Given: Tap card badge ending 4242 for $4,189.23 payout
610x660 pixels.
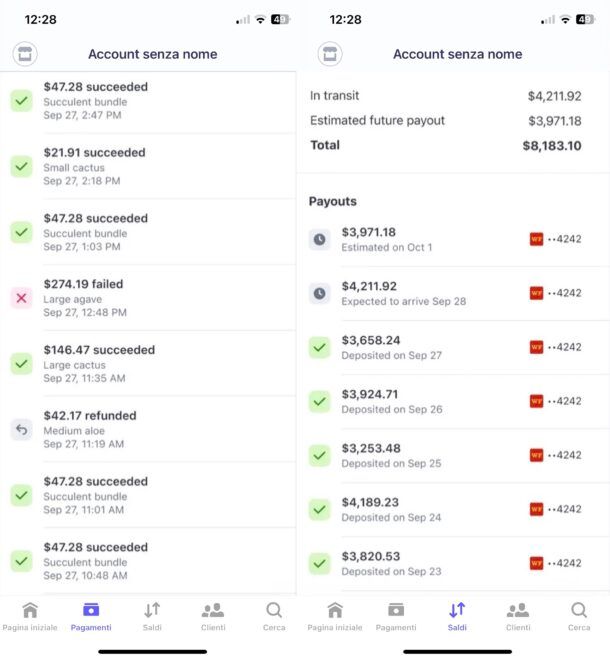Looking at the screenshot, I should click(x=555, y=509).
